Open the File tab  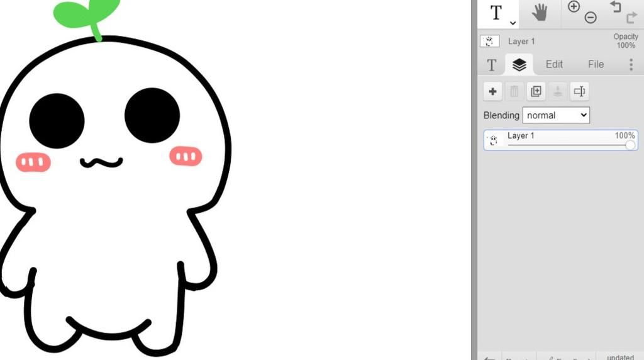click(x=596, y=64)
